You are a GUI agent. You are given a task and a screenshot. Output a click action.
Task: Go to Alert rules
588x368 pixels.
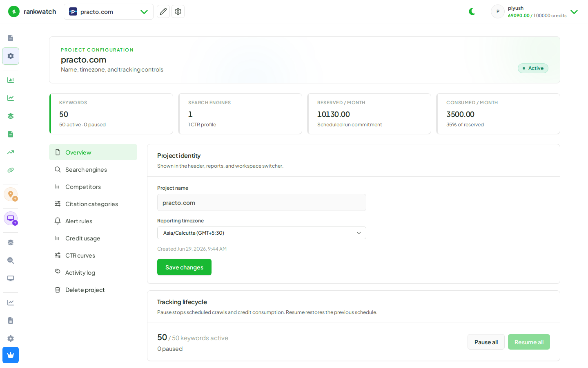tap(93, 221)
